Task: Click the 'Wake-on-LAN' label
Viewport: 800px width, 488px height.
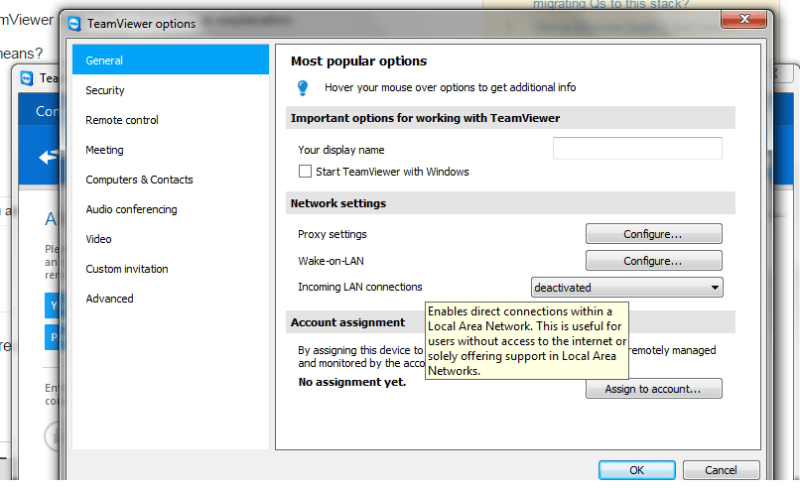Action: click(331, 261)
